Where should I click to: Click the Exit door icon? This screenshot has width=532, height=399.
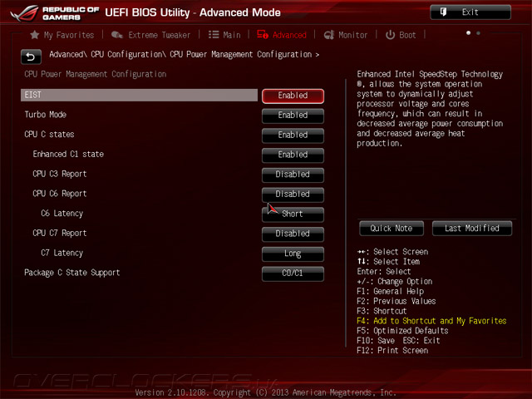click(443, 12)
